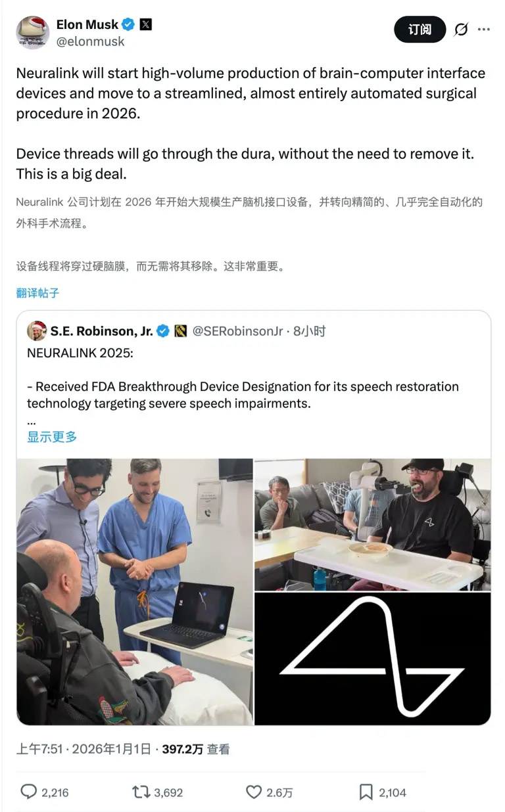Screen dimensions: 505x812
Task: Click the reply icon with 2,216 replies
Action: (x=28, y=792)
